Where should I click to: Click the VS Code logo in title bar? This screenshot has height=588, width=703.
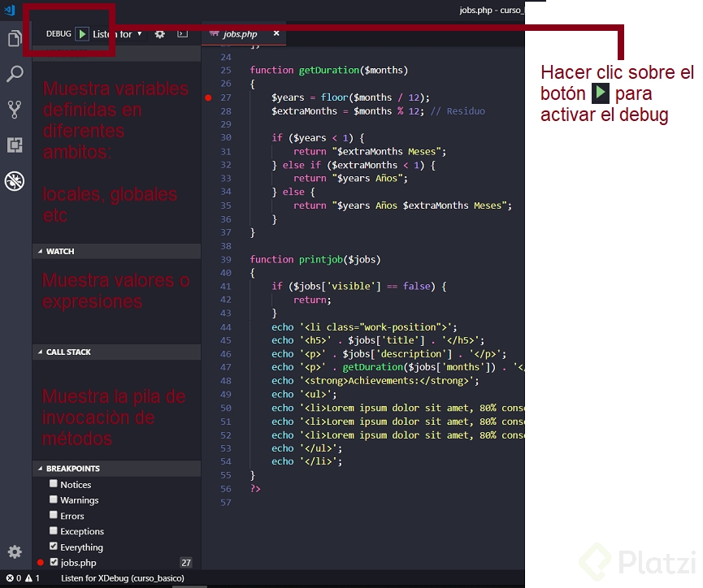click(10, 10)
